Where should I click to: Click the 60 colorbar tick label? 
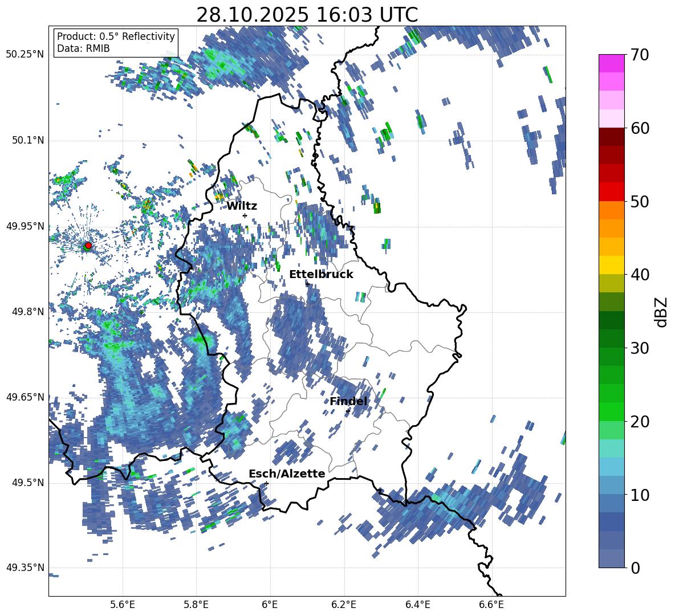point(640,128)
